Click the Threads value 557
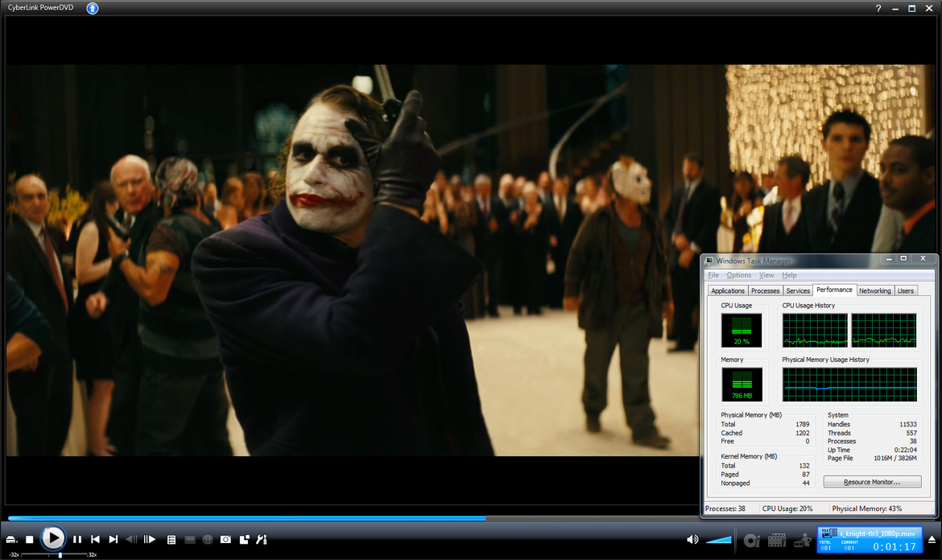This screenshot has height=560, width=942. point(911,433)
